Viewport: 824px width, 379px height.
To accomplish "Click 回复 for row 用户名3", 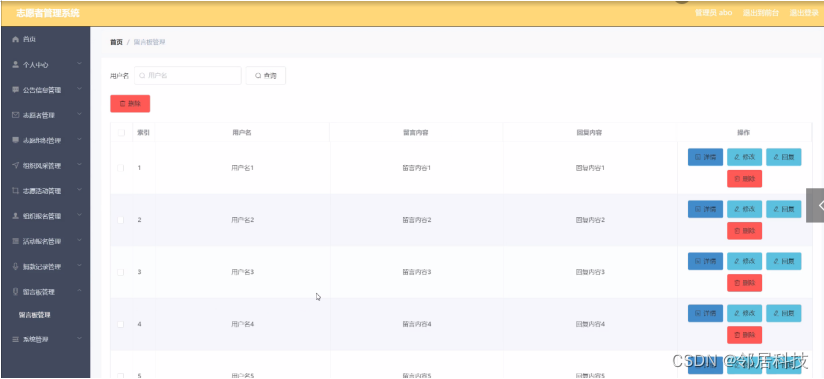I will [784, 261].
